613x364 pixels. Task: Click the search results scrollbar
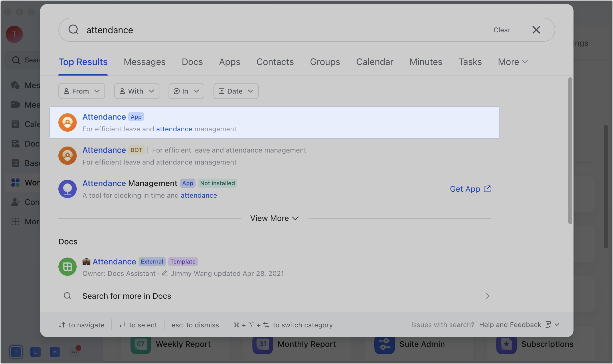(x=570, y=151)
